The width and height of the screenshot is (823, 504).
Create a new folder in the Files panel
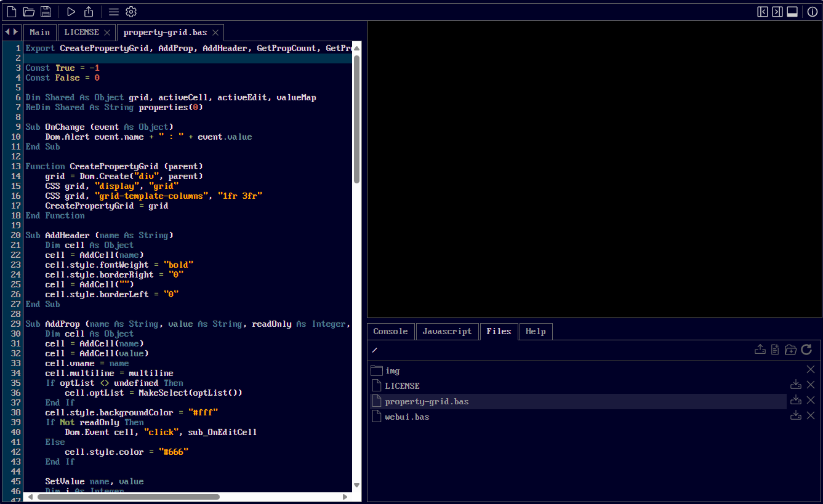coord(790,349)
